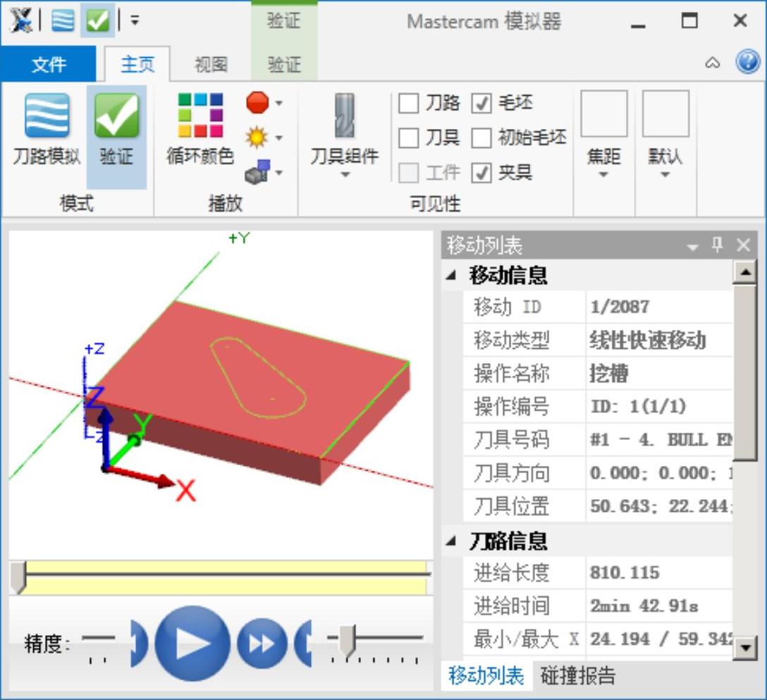Click the move list vertical scrollbar thumb
Viewport: 767px width, 700px height.
pos(745,372)
